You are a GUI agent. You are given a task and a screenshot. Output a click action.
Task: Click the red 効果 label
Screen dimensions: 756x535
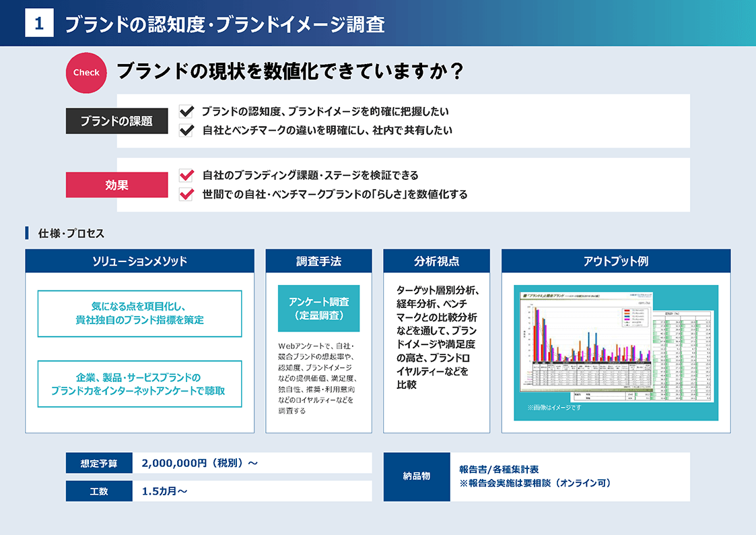tap(116, 185)
